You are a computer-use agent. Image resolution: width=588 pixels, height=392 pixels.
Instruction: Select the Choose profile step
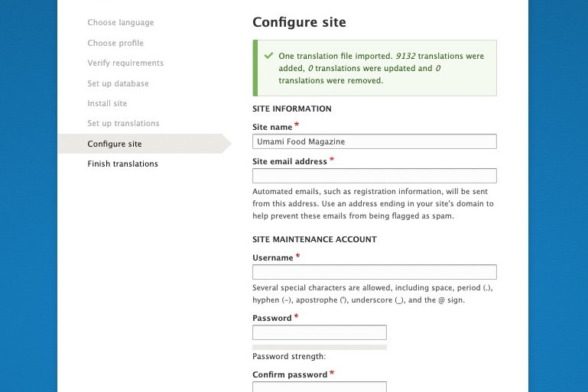coord(115,43)
